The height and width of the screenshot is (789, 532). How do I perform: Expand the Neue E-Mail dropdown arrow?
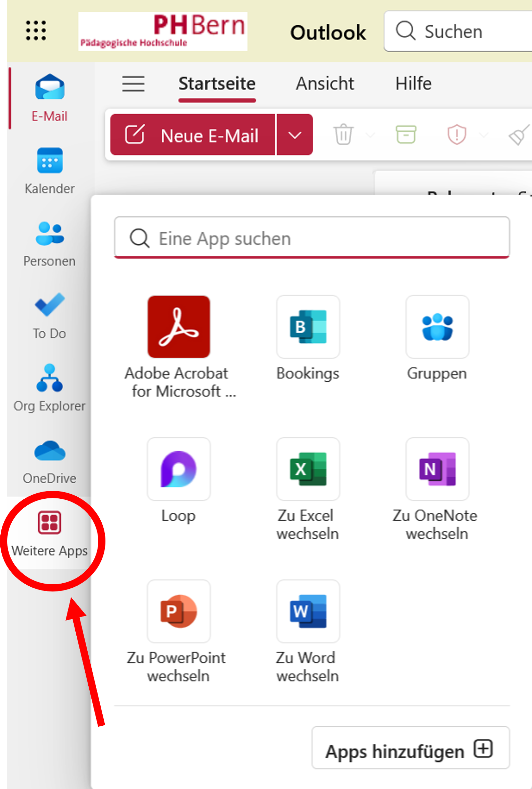(294, 135)
